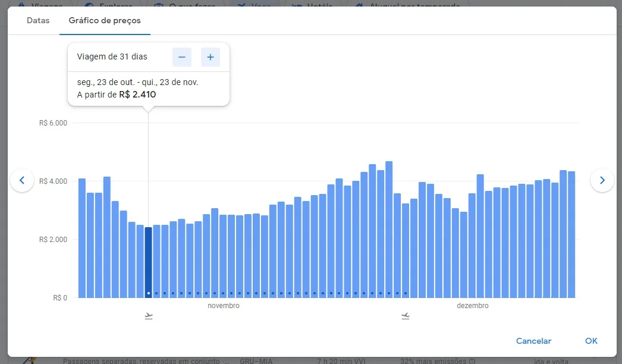Click the dezembro month label
This screenshot has height=364, width=622.
click(473, 306)
